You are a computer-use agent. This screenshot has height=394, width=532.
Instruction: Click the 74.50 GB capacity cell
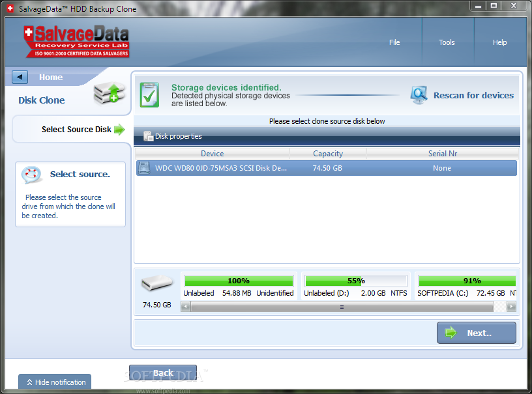(x=327, y=168)
